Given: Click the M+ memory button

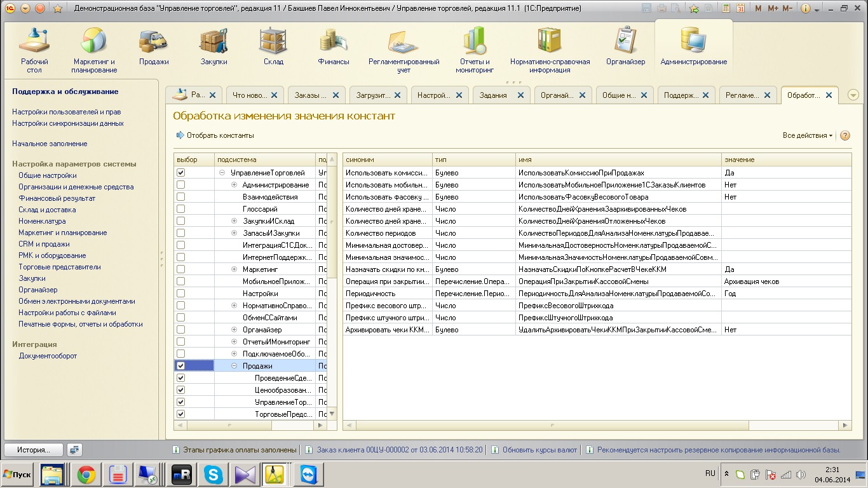Looking at the screenshot, I should (x=773, y=9).
